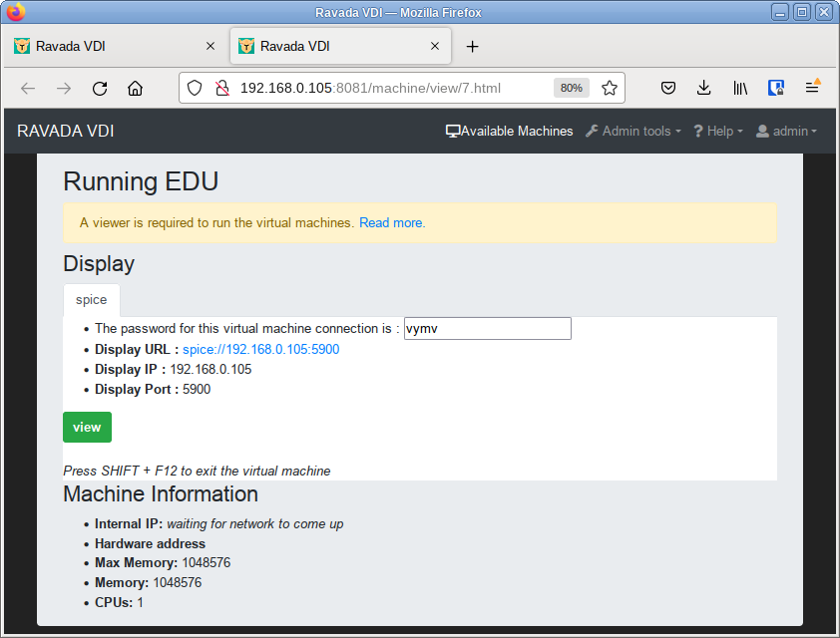Click the 'Press SHIFT + F12' hint text
Screen dimensions: 840x638
(197, 471)
